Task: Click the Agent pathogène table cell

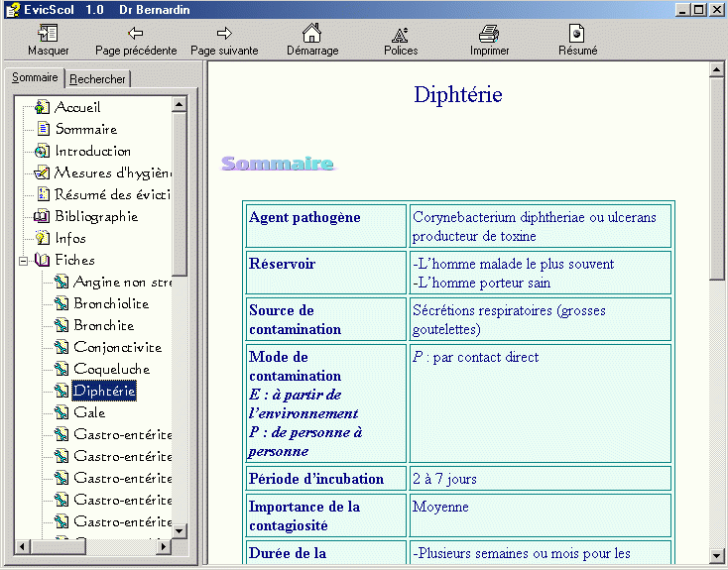Action: coord(326,226)
